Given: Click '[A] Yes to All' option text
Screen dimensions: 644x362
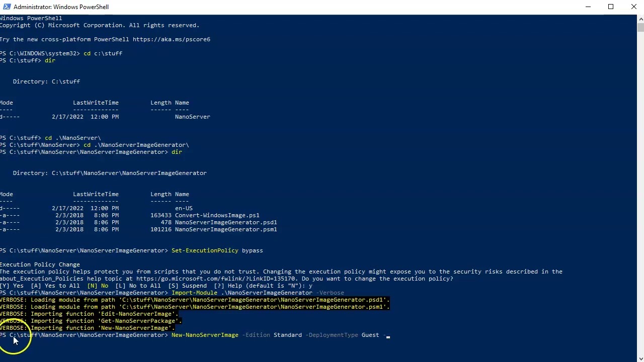Looking at the screenshot, I should point(55,286).
